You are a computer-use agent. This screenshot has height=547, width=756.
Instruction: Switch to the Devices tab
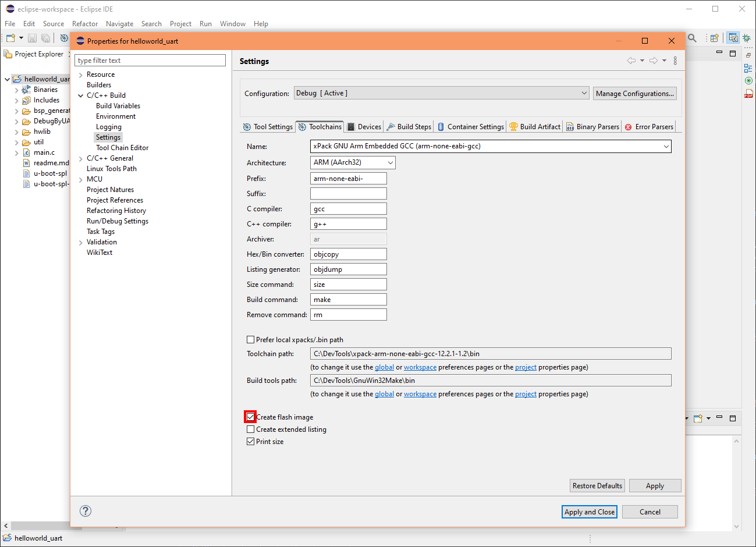pyautogui.click(x=364, y=126)
